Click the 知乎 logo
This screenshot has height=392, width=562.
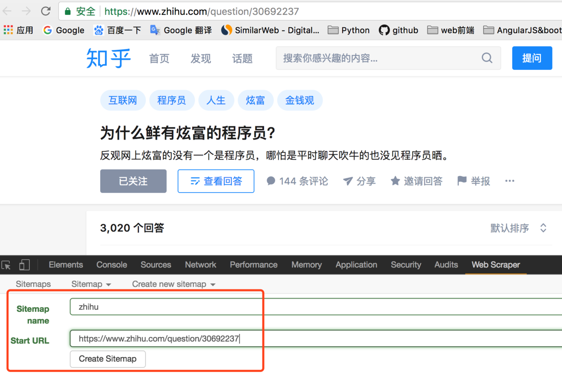(x=109, y=58)
